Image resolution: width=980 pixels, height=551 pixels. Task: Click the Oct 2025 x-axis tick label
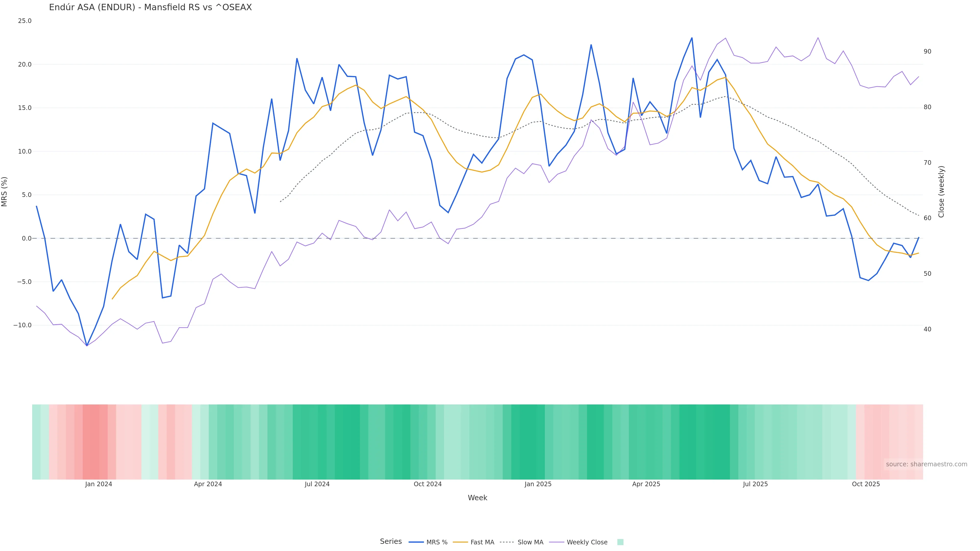coord(866,484)
